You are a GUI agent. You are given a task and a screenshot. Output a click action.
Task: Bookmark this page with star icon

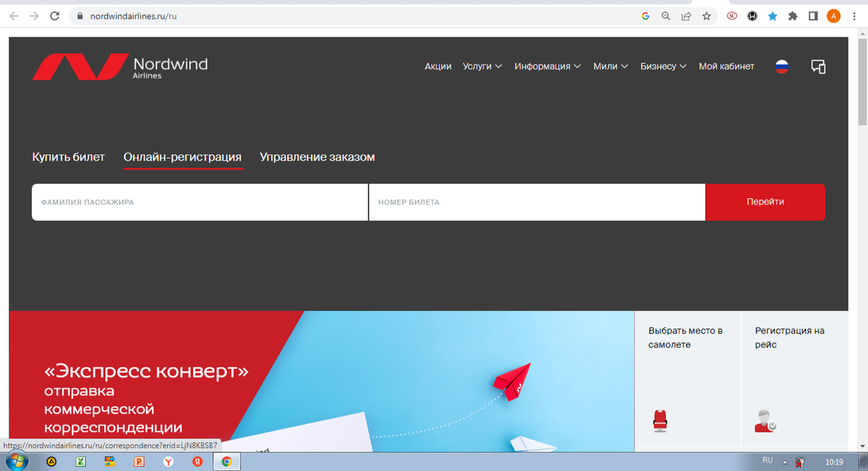pyautogui.click(x=707, y=16)
